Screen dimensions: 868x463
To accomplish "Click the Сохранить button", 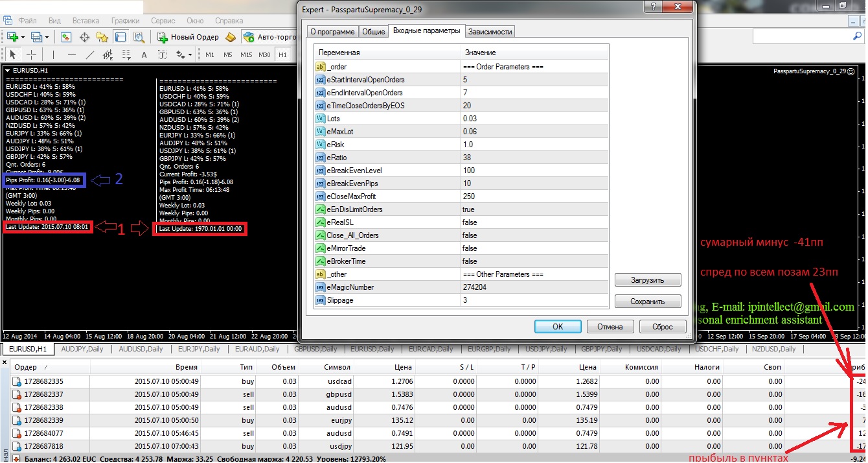I will (x=648, y=302).
